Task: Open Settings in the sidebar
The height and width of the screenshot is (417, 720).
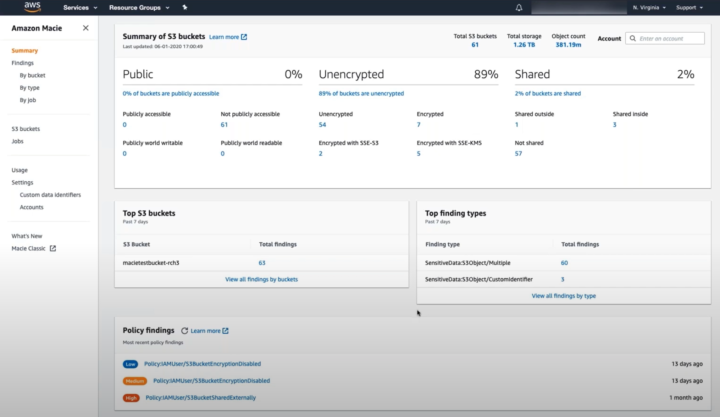Action: (x=22, y=183)
